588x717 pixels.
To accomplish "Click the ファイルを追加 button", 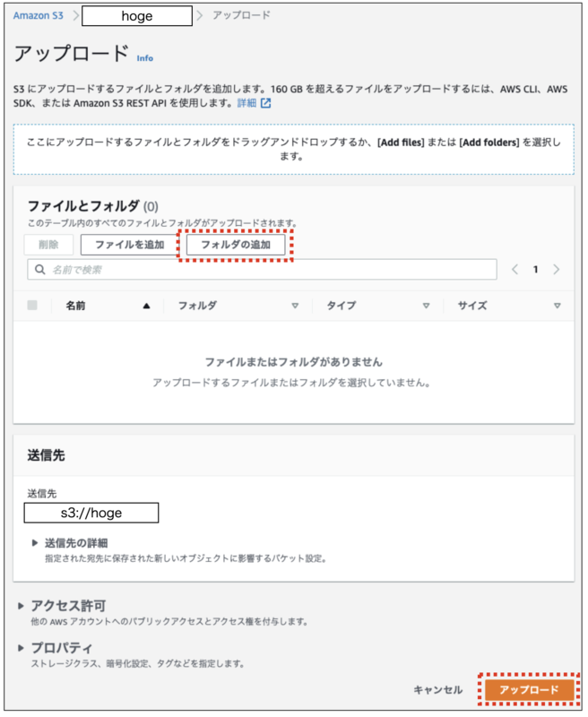I will 129,245.
